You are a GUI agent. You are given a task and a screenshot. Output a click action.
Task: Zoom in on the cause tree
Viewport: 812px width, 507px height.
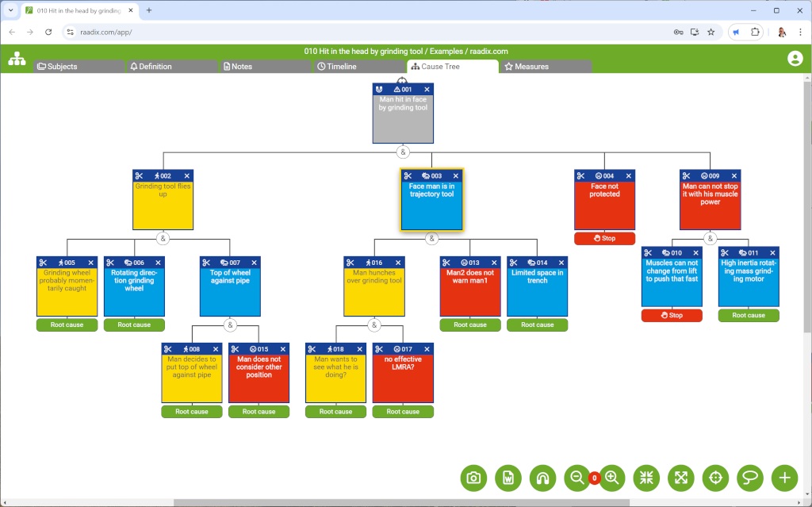tap(612, 478)
